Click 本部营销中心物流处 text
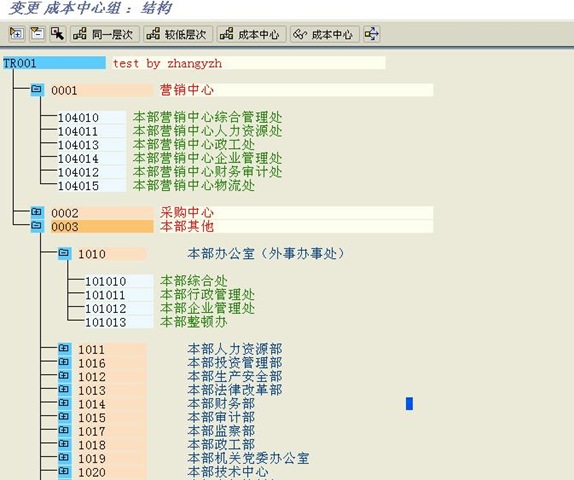This screenshot has width=574, height=480. click(x=194, y=185)
